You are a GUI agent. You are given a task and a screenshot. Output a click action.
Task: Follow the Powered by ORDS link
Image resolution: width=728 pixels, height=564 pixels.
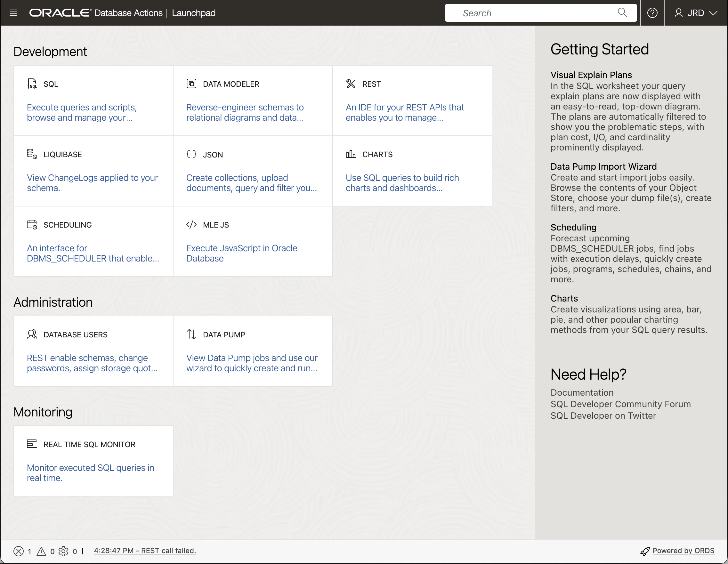683,551
